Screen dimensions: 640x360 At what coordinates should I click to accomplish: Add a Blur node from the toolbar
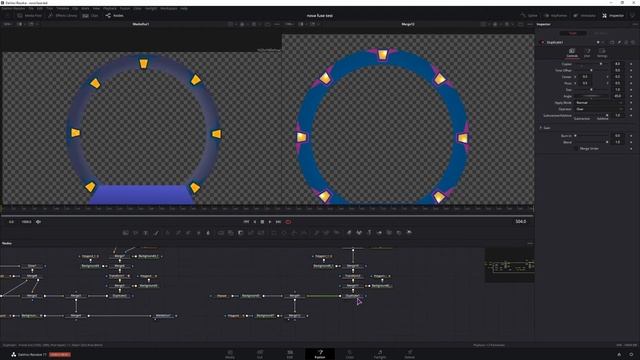pyautogui.click(x=208, y=233)
